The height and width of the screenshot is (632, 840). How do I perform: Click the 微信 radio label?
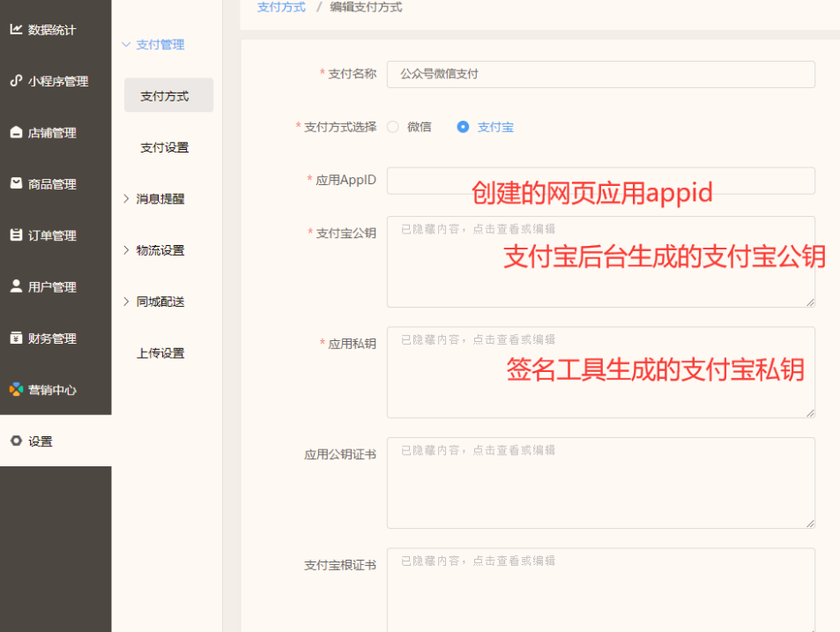click(419, 127)
